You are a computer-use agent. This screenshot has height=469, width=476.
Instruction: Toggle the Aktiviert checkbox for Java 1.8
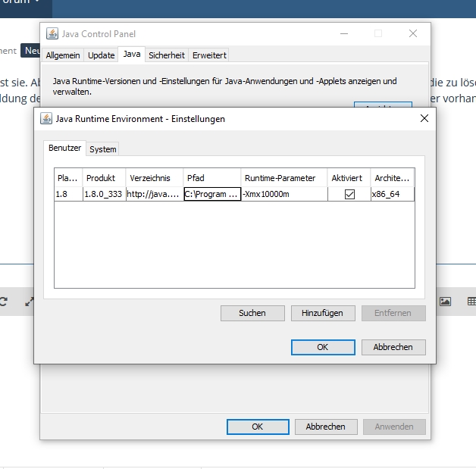click(x=349, y=194)
